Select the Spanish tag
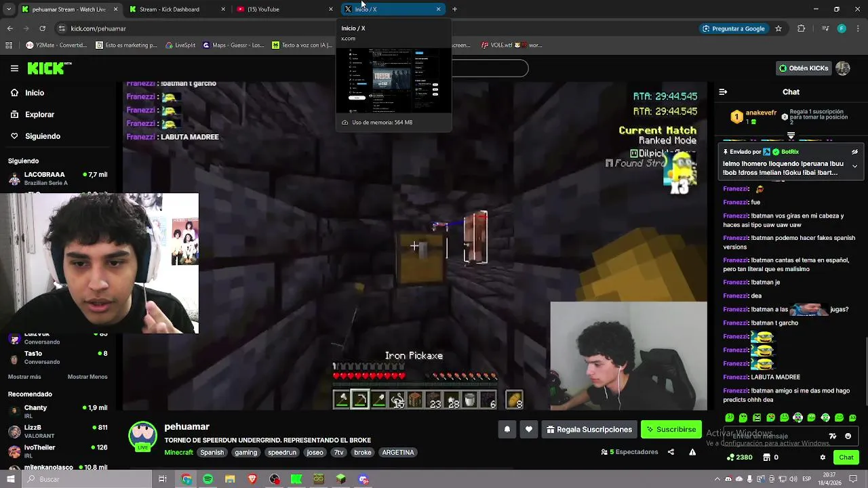This screenshot has width=868, height=488. click(212, 453)
